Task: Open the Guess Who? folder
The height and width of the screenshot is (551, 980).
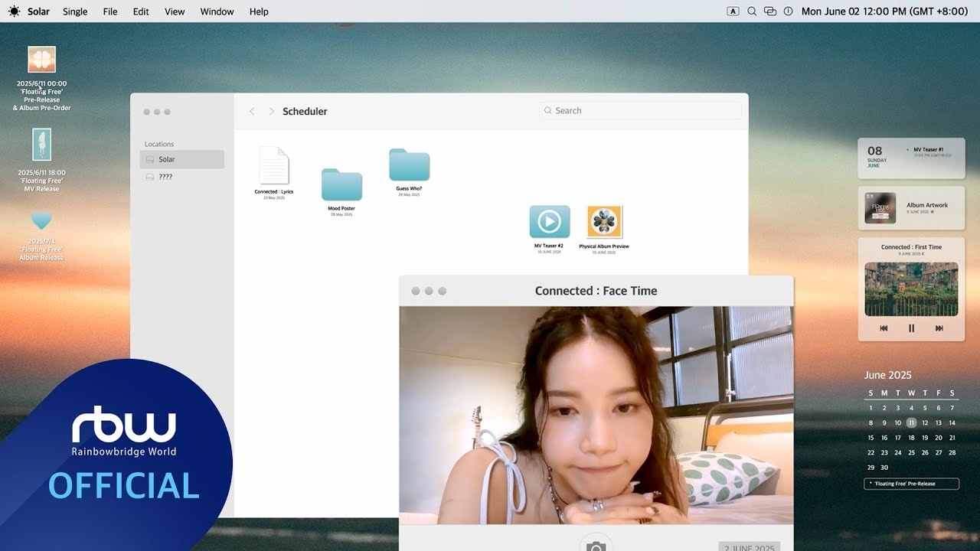Action: 409,165
